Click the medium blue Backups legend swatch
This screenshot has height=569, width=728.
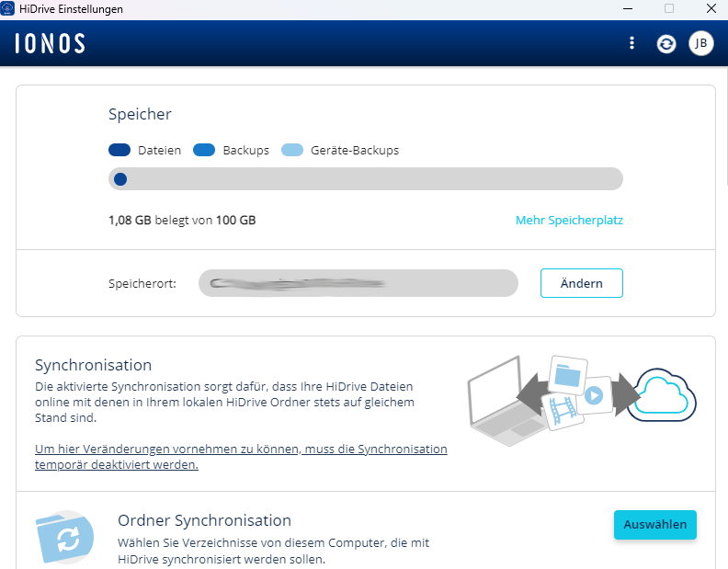click(204, 150)
